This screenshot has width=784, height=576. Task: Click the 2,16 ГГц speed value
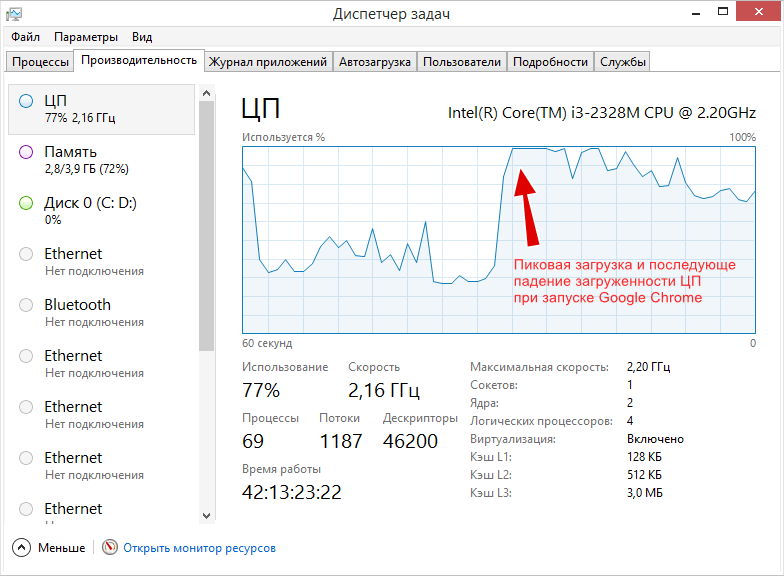point(384,390)
